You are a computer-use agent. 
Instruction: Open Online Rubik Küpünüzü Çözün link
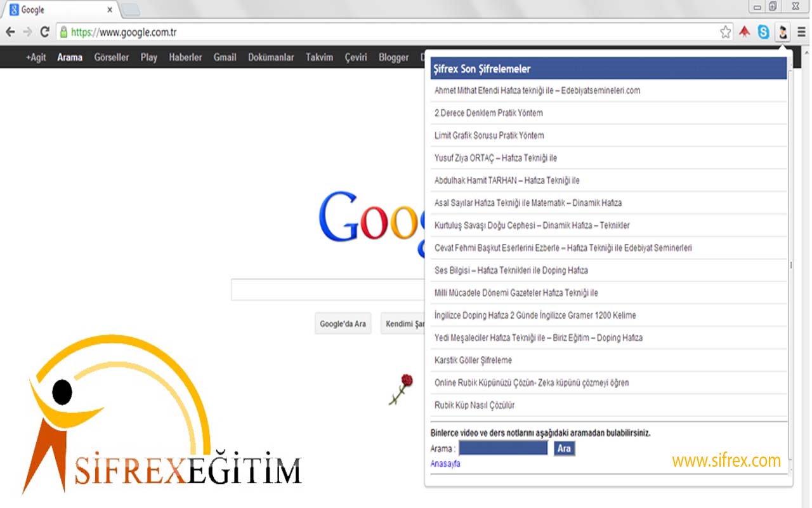pyautogui.click(x=532, y=383)
